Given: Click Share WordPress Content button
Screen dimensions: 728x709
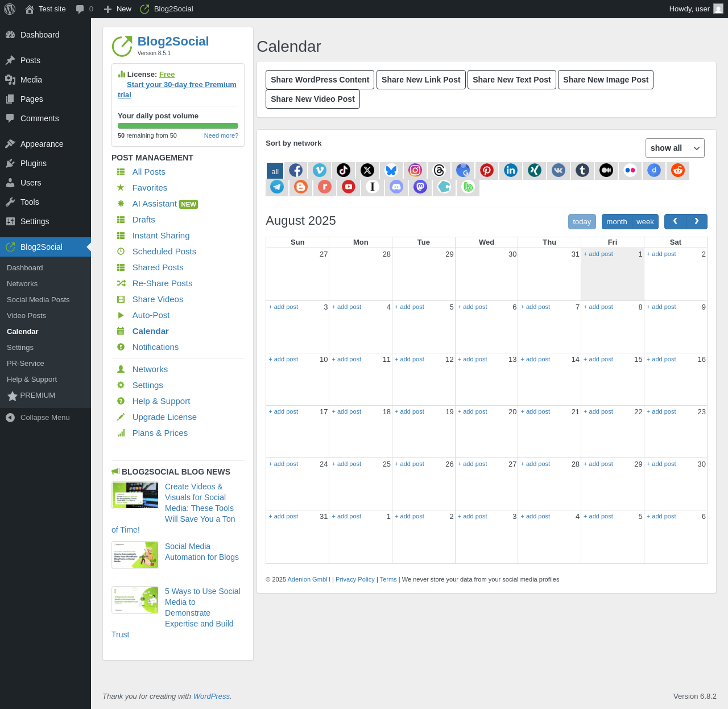Looking at the screenshot, I should [x=320, y=80].
